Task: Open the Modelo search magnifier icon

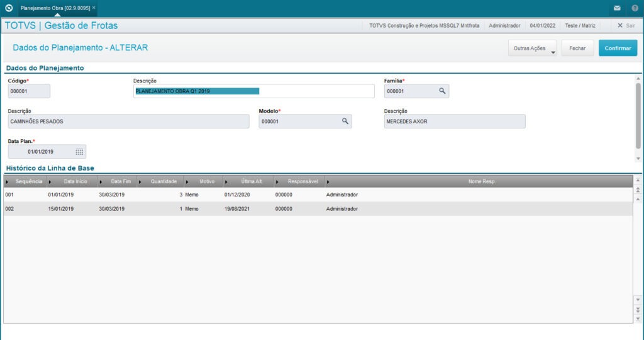Action: coord(345,122)
